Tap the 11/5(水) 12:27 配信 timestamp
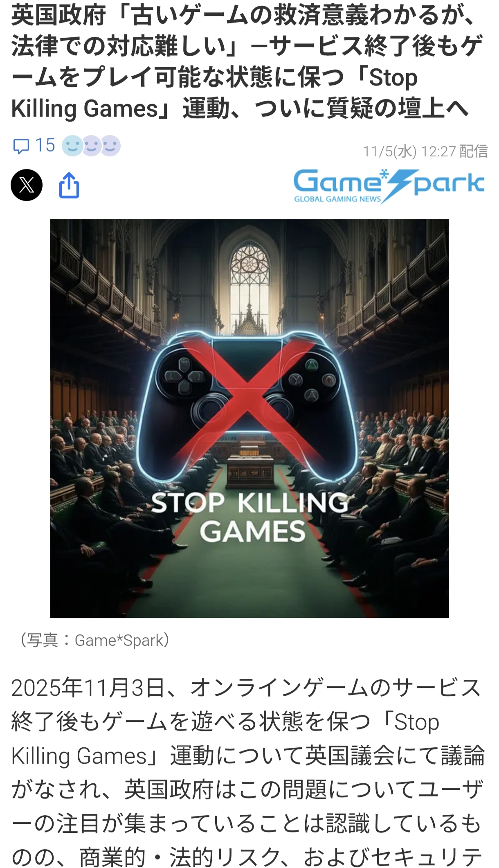Image resolution: width=499 pixels, height=868 pixels. [x=425, y=151]
